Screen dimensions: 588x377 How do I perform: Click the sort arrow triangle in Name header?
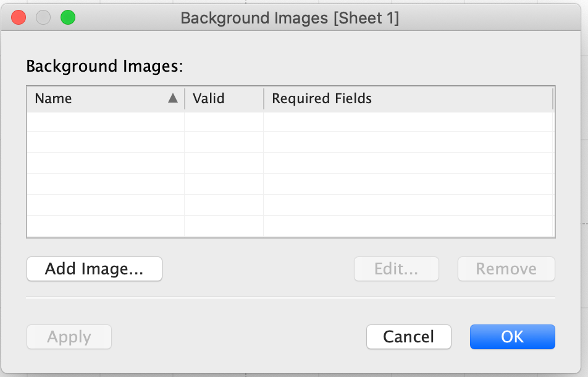pyautogui.click(x=173, y=98)
